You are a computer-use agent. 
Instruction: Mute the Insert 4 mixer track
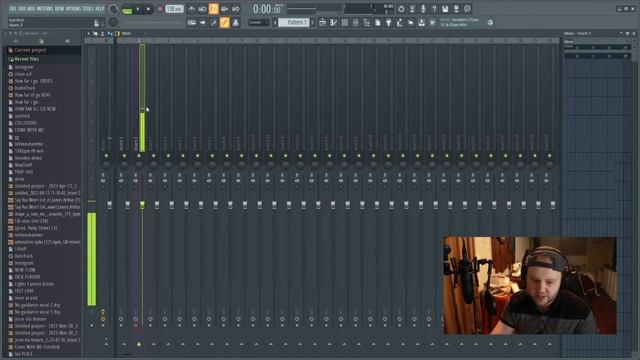click(x=168, y=156)
